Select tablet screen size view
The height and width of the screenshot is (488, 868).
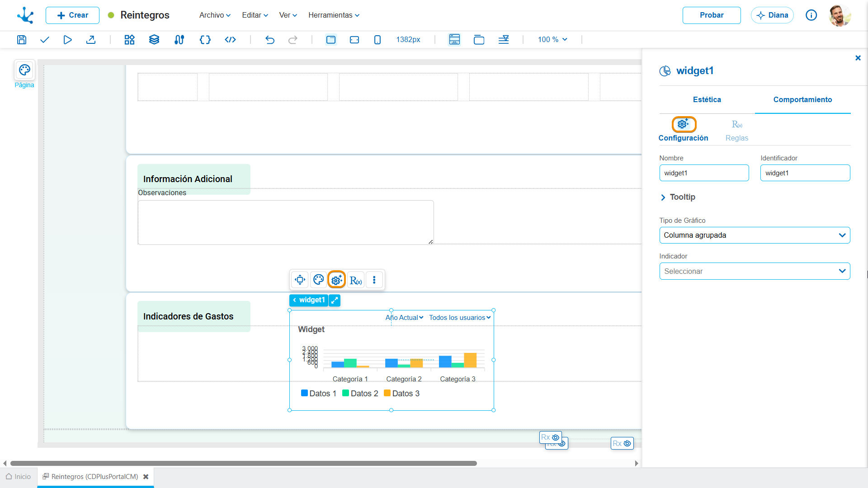coord(354,40)
